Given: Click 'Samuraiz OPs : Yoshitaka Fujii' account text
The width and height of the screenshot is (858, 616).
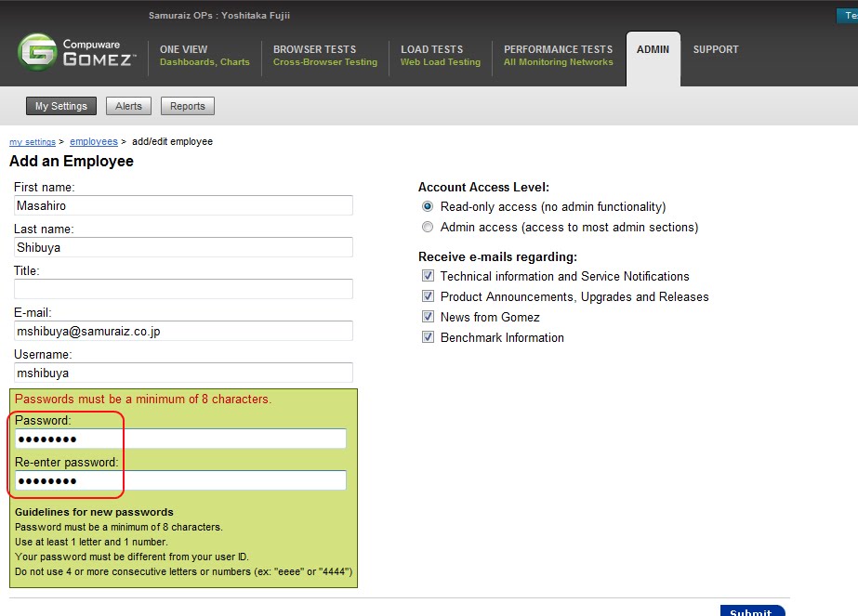Looking at the screenshot, I should pyautogui.click(x=219, y=15).
